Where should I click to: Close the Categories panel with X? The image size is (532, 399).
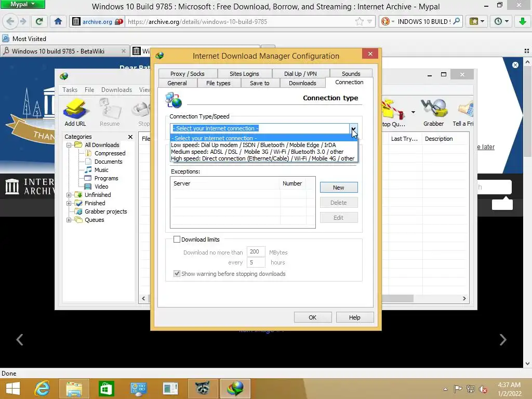pyautogui.click(x=130, y=137)
